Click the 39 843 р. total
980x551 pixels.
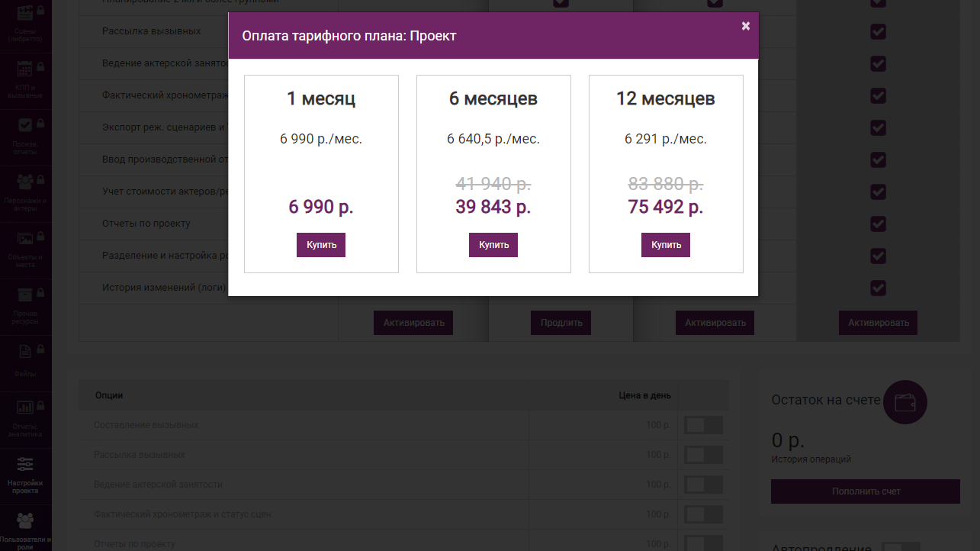tap(493, 207)
